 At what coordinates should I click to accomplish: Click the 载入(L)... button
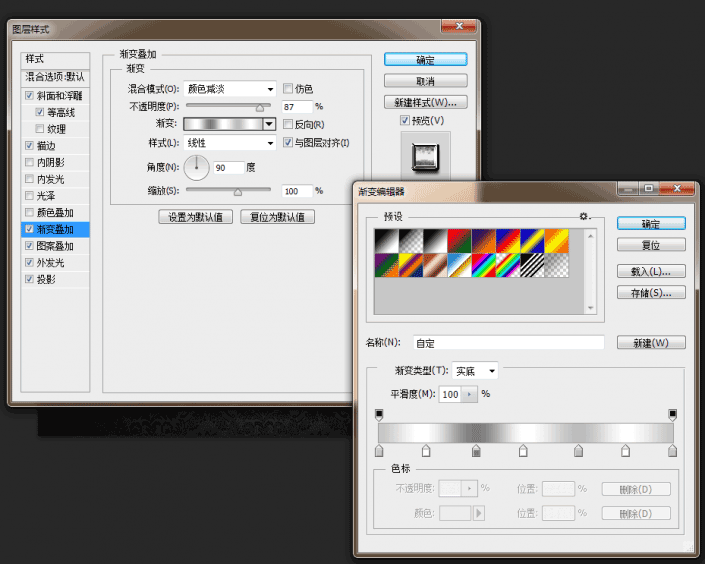651,271
